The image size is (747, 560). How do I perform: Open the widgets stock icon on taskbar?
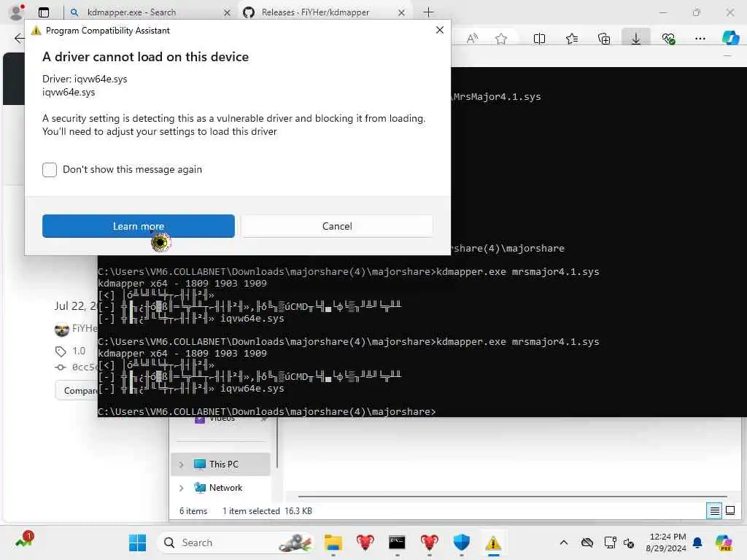[x=23, y=540]
